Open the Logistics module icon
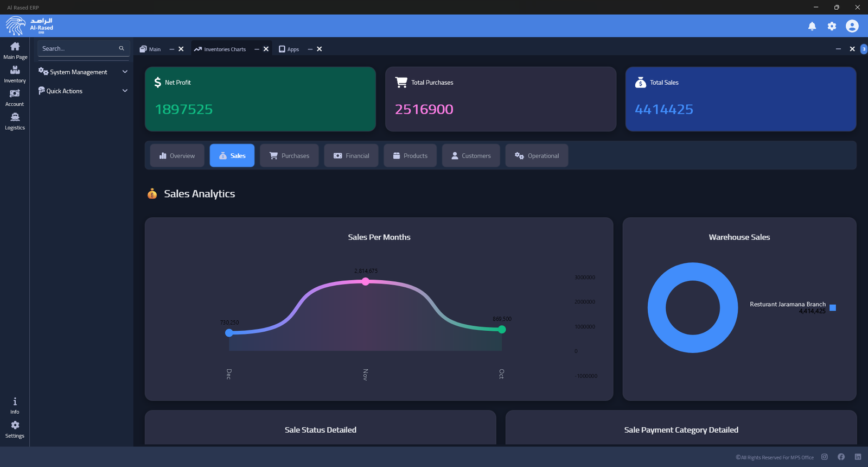 (x=15, y=121)
